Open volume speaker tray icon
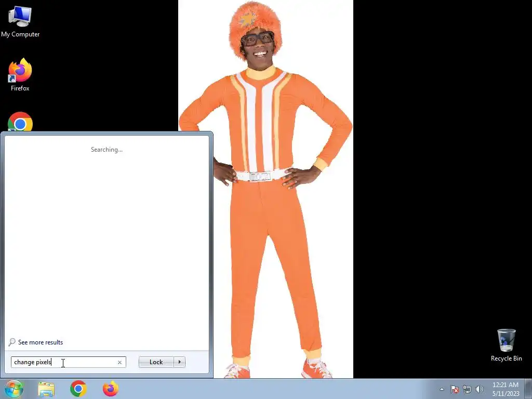The height and width of the screenshot is (399, 532). tap(479, 389)
